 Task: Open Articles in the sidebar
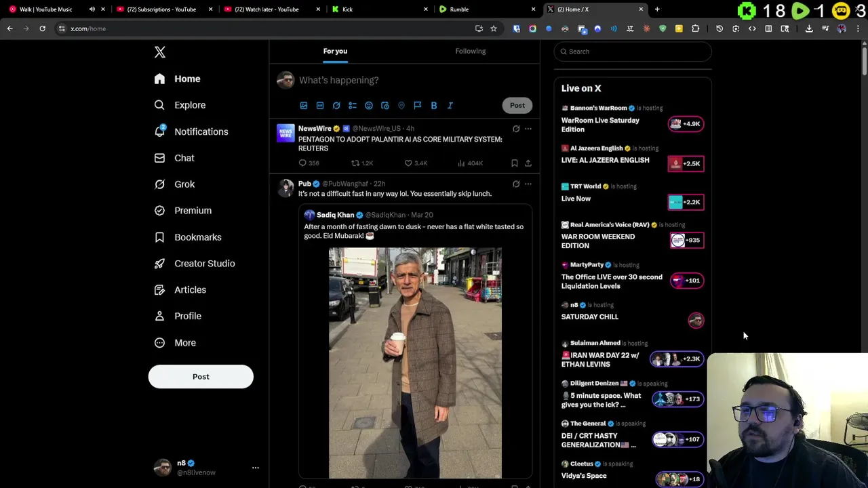(x=180, y=290)
